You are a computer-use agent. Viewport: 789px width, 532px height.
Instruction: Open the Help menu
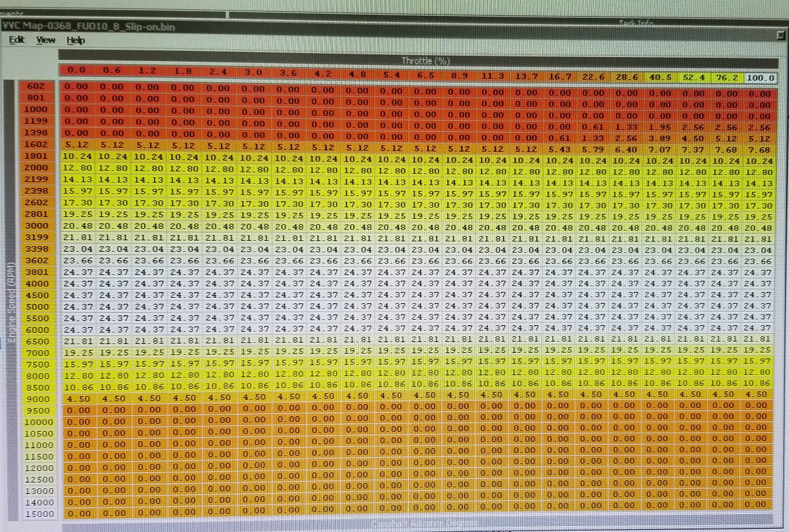point(76,40)
